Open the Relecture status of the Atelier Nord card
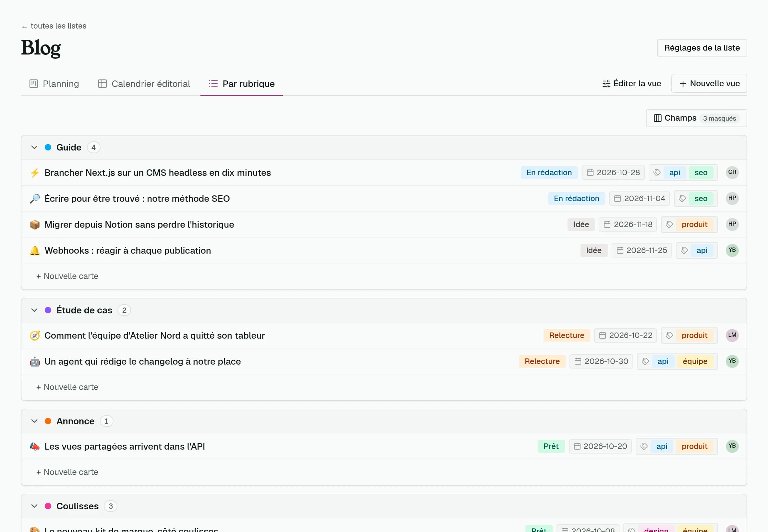The height and width of the screenshot is (532, 768). pyautogui.click(x=566, y=336)
